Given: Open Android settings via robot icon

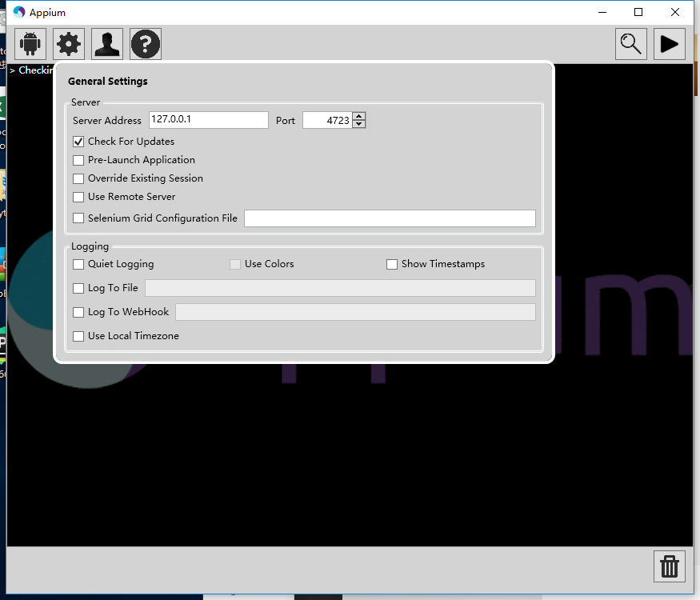Looking at the screenshot, I should [x=30, y=44].
